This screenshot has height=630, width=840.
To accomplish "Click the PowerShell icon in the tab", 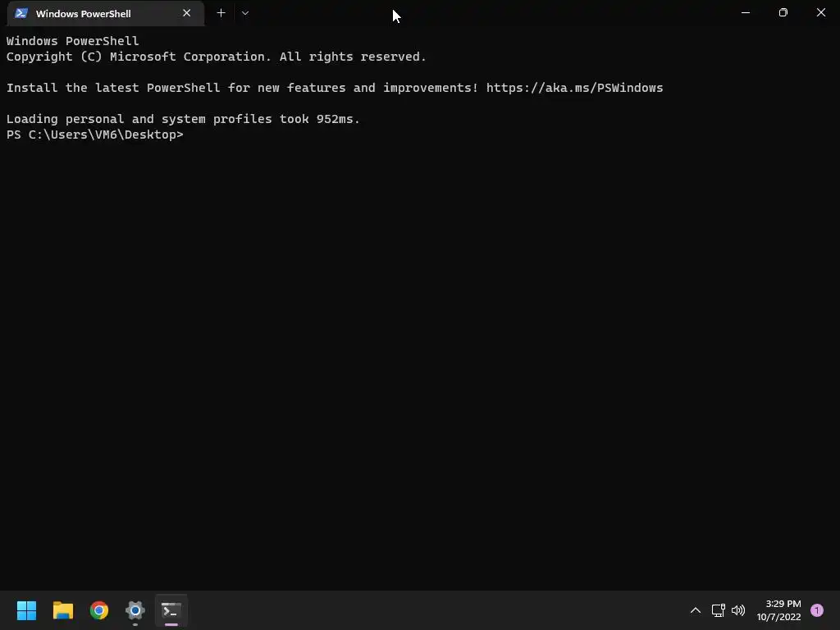I will [x=21, y=13].
